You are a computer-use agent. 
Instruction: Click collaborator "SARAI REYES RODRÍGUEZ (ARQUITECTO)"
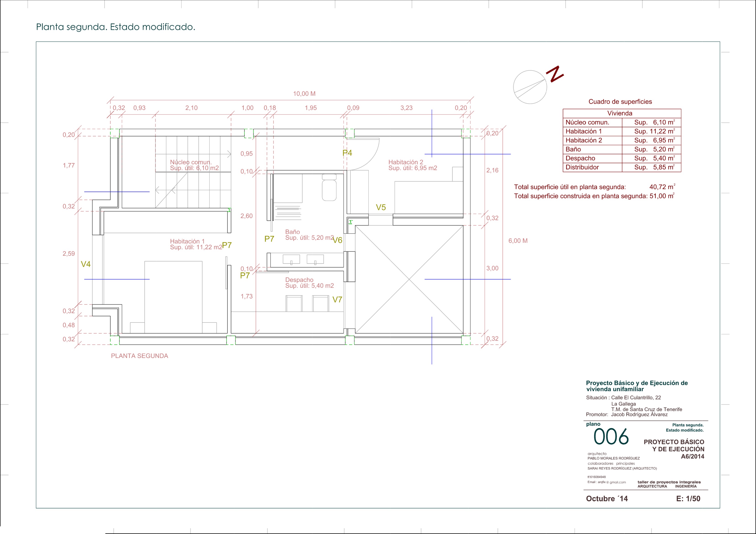click(622, 468)
